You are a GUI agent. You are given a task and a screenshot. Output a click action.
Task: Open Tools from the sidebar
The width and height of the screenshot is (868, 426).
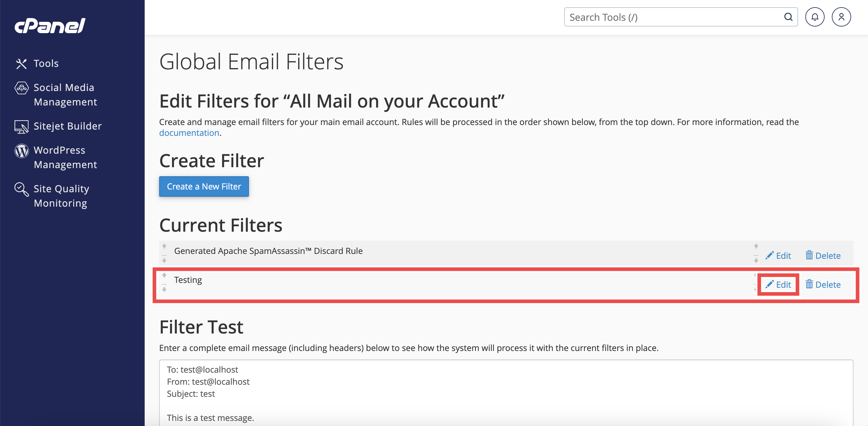pos(46,63)
